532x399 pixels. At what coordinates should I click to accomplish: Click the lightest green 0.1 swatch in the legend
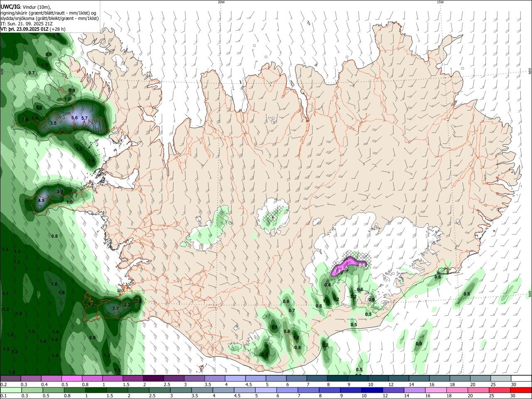(11, 390)
